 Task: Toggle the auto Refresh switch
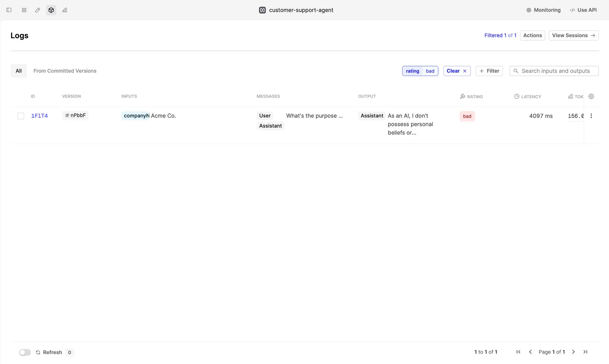pyautogui.click(x=25, y=353)
